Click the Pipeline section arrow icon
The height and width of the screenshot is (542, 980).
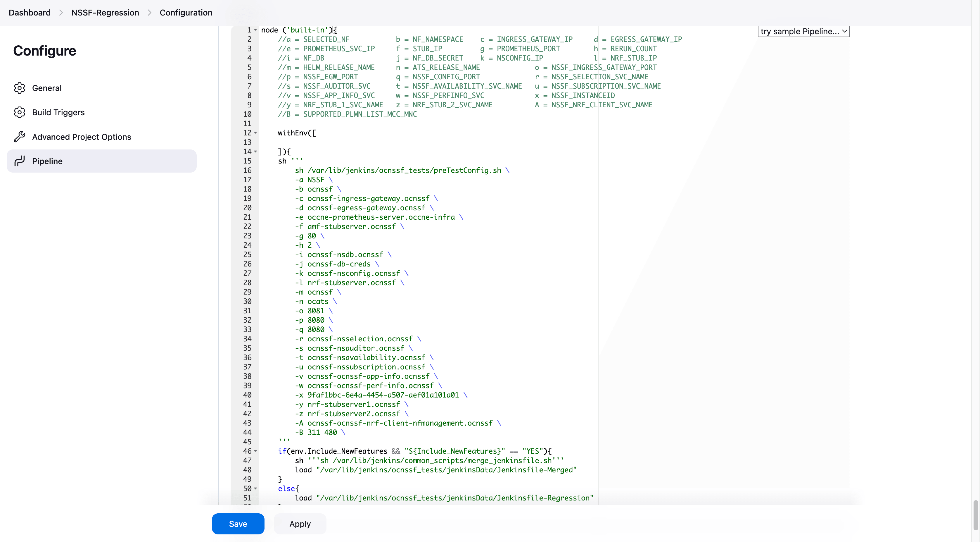[x=19, y=161]
